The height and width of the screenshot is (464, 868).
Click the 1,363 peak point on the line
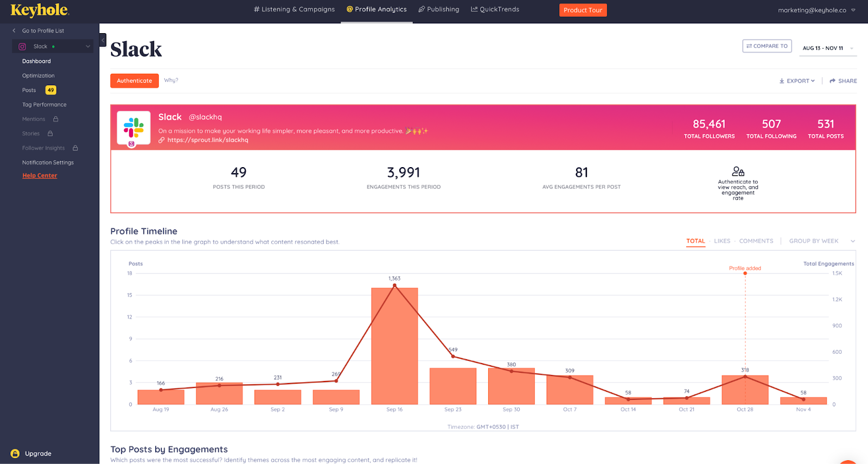[394, 285]
